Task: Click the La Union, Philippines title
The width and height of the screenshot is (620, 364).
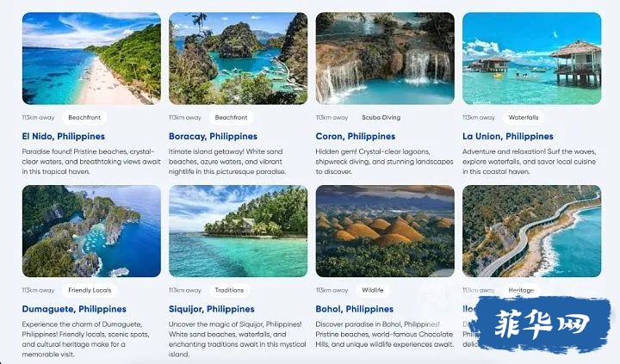Action: [x=508, y=136]
